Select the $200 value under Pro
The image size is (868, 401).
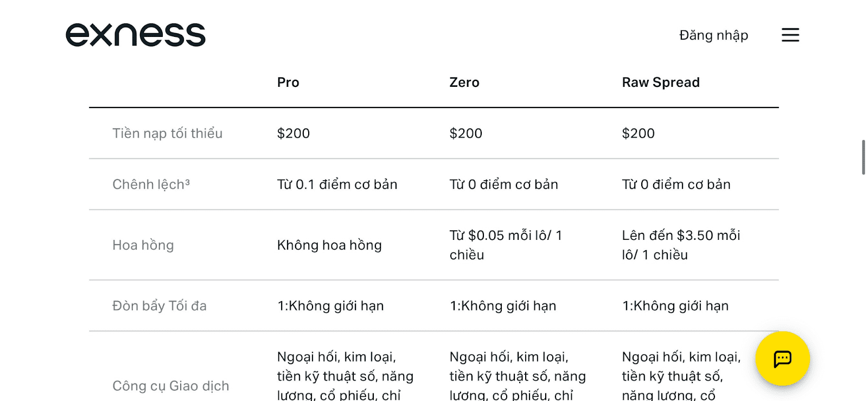293,133
